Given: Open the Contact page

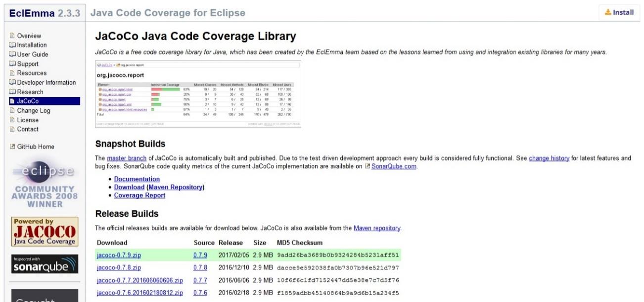Looking at the screenshot, I should (x=28, y=129).
